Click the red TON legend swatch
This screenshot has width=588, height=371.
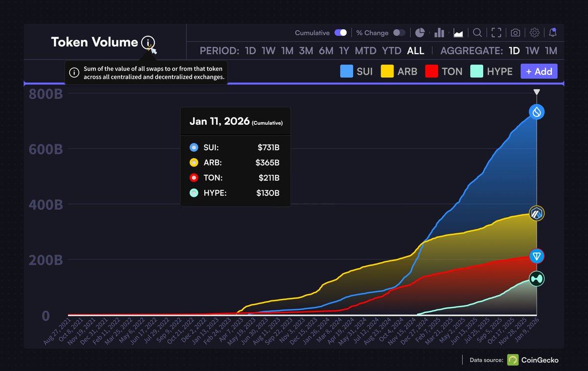pyautogui.click(x=431, y=71)
